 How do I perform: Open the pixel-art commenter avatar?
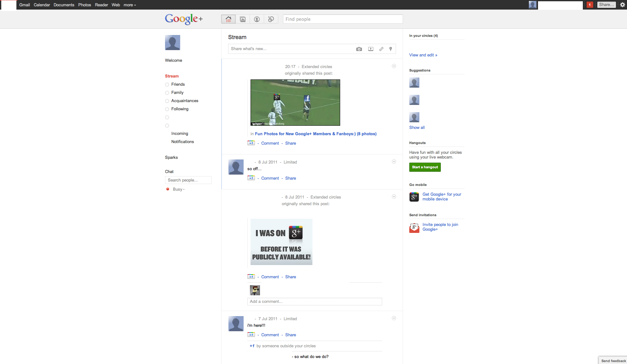[x=255, y=290]
